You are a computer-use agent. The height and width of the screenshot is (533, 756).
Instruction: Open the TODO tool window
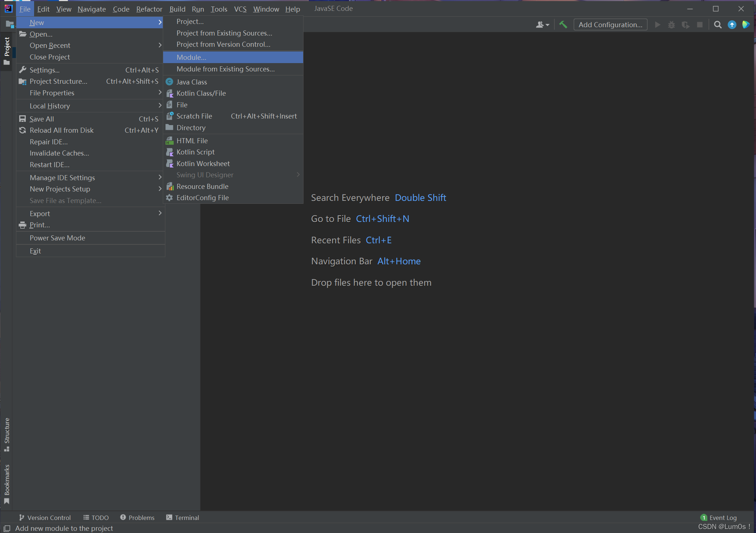pos(96,517)
